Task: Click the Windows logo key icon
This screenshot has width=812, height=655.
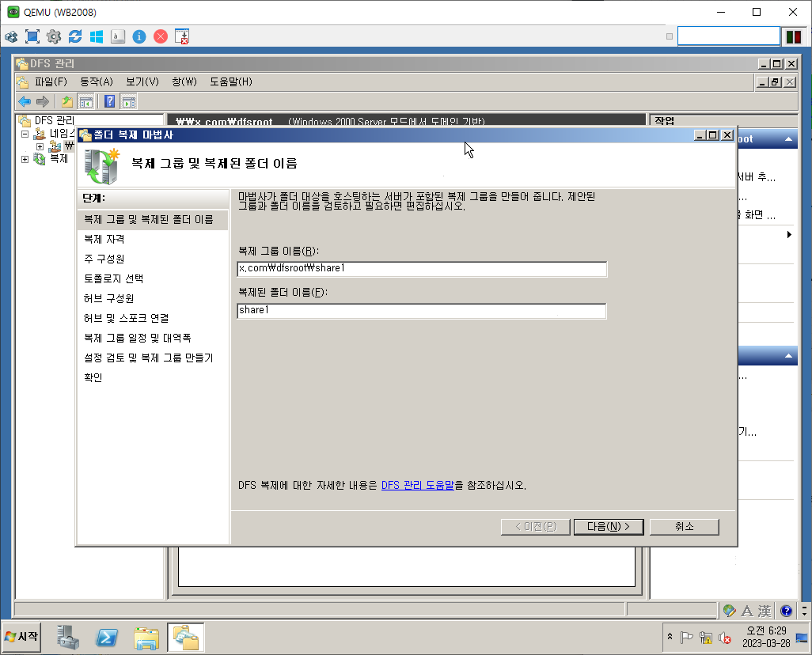Action: pyautogui.click(x=97, y=36)
